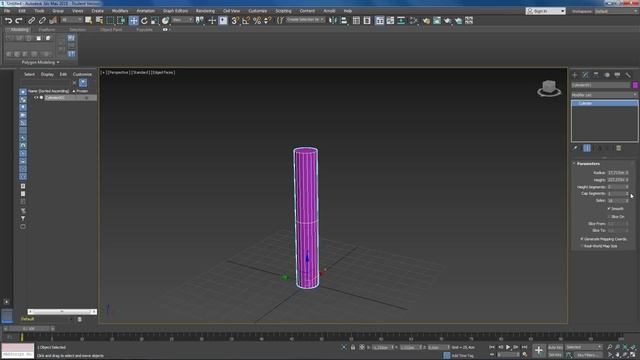This screenshot has width=640, height=360.
Task: Open the Modifier List dropdown
Action: pyautogui.click(x=604, y=95)
